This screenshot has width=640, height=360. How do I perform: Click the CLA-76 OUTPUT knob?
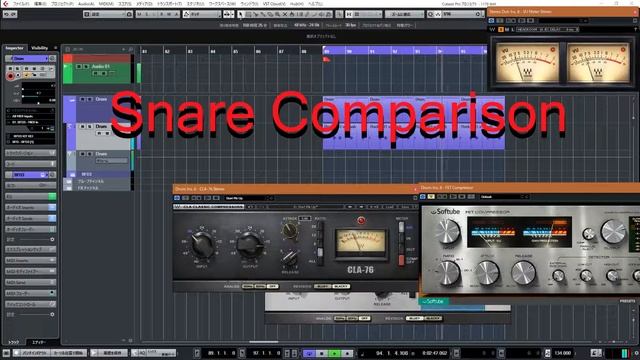[x=250, y=244]
